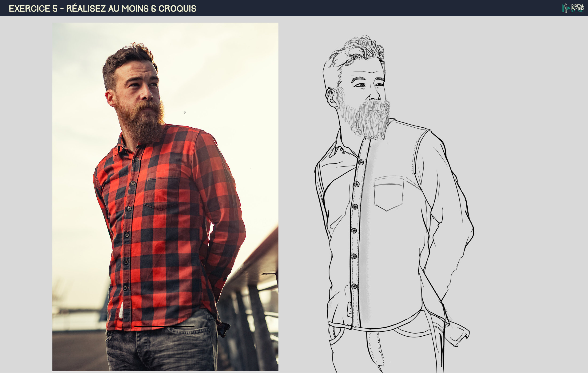Click the sketched ear in the drawing
The width and height of the screenshot is (588, 373).
coord(331,98)
